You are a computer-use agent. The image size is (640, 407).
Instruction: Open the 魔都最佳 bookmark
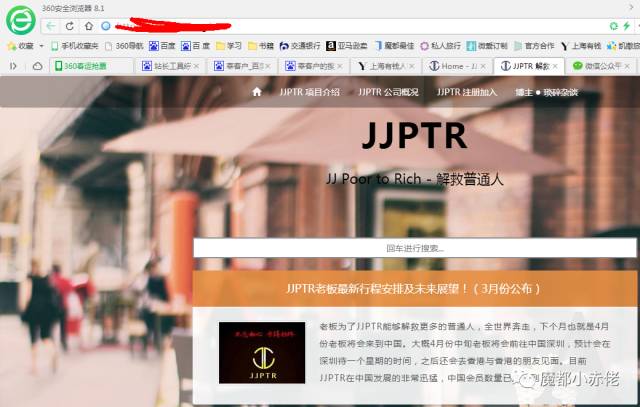pos(394,46)
